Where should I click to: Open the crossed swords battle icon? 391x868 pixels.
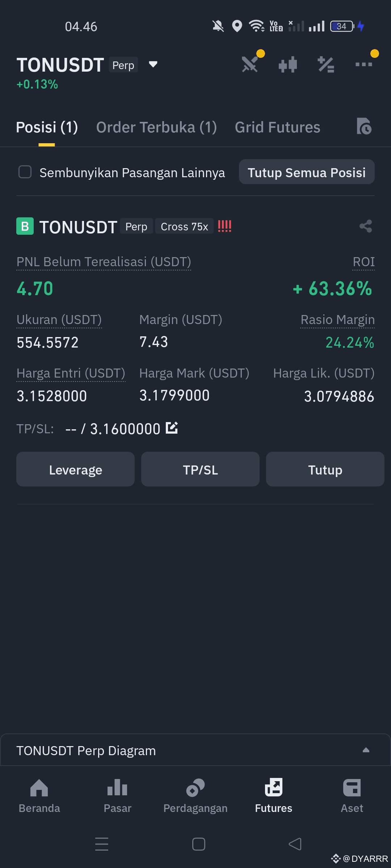tap(250, 65)
